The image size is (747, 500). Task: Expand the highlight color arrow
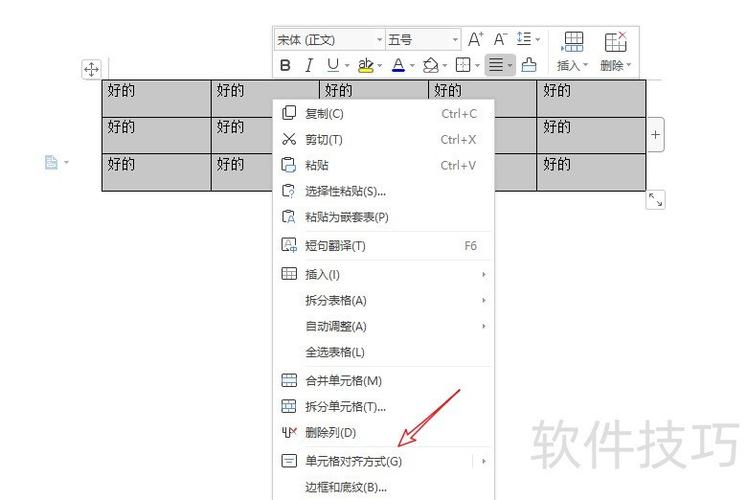coord(380,65)
